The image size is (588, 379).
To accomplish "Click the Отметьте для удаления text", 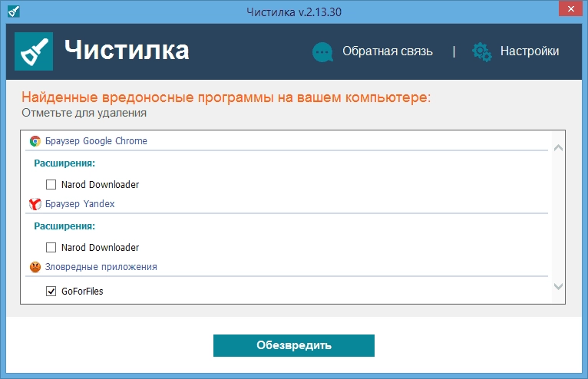I will click(84, 113).
